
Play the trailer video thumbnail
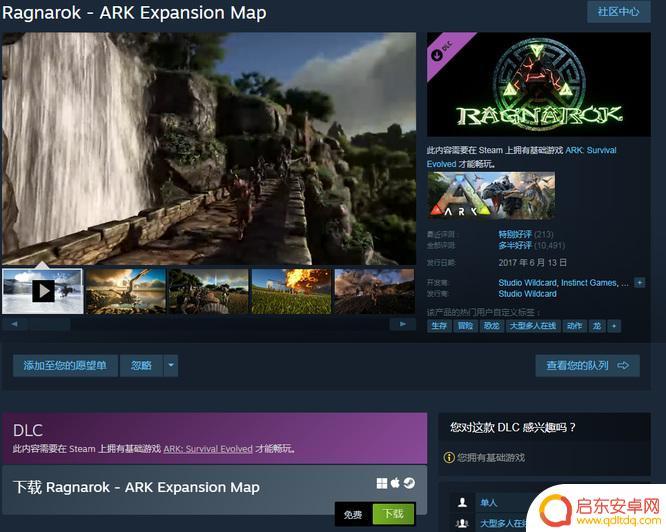coord(42,291)
